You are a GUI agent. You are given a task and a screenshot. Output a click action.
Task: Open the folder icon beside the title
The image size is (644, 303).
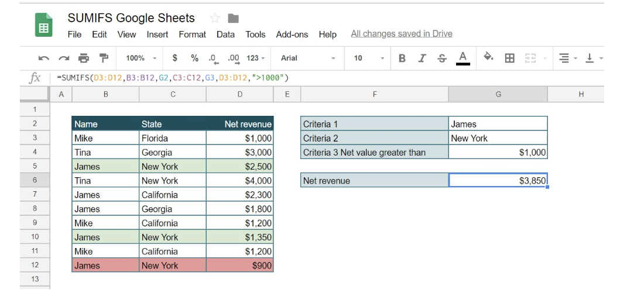click(234, 18)
